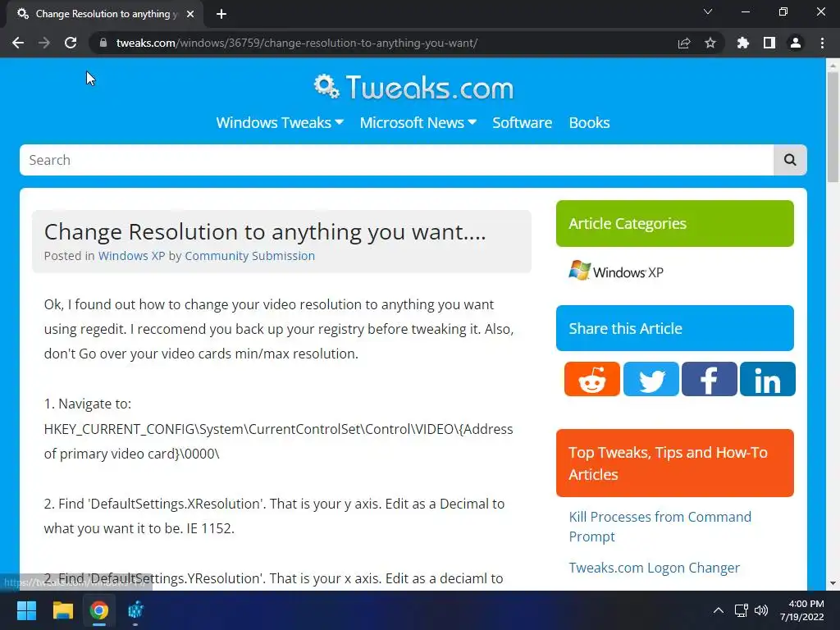Expand the Microsoft News menu
The width and height of the screenshot is (840, 630).
(x=418, y=123)
